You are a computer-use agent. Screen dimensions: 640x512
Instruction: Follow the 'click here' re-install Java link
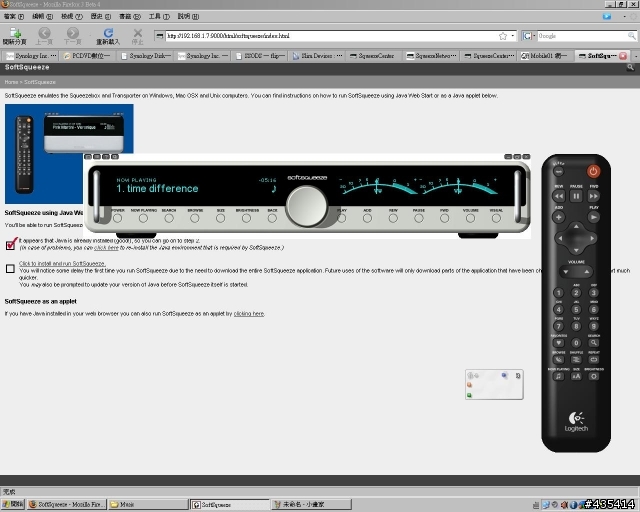(106, 248)
